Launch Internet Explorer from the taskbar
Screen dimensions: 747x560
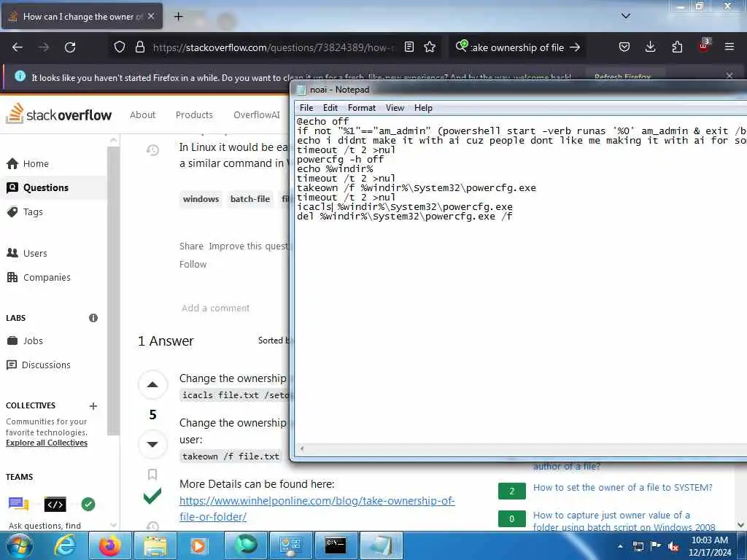64,545
